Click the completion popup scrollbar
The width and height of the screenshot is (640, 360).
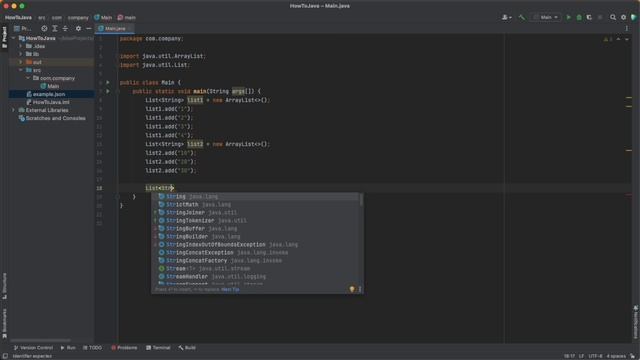coord(361,200)
